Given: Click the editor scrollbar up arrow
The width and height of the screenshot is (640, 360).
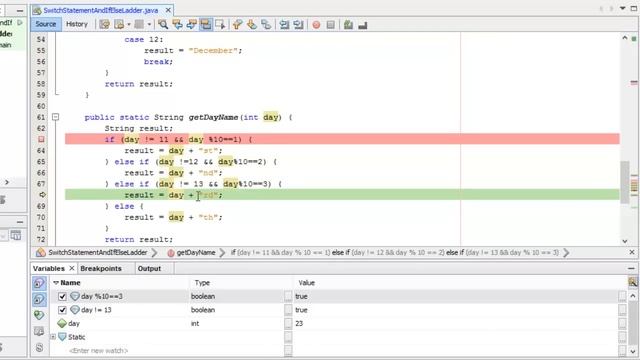Looking at the screenshot, I should [x=624, y=38].
